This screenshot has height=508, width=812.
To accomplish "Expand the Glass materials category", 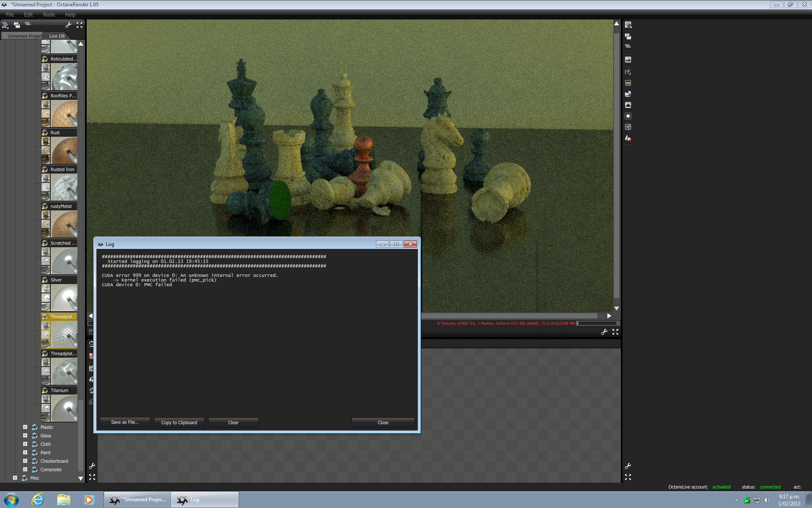I will 25,436.
